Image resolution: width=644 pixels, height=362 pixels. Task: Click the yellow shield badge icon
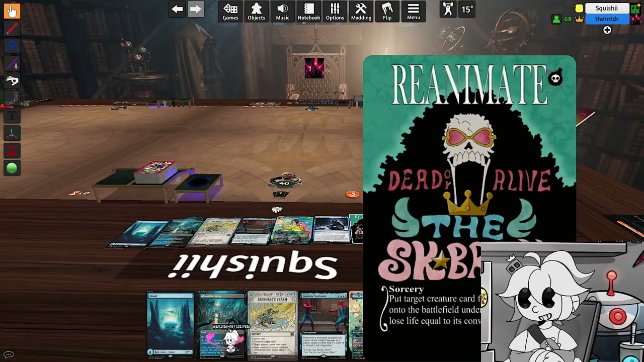pos(579,8)
